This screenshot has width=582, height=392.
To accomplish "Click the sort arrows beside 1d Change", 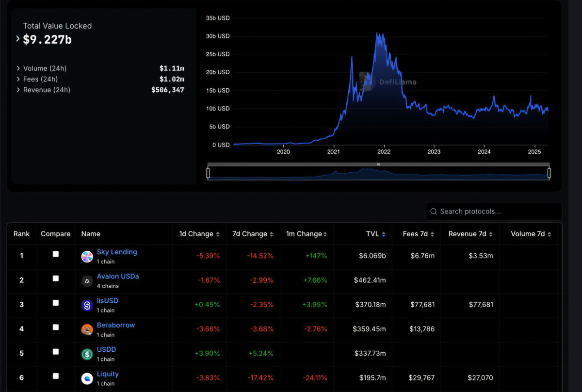I will 218,234.
